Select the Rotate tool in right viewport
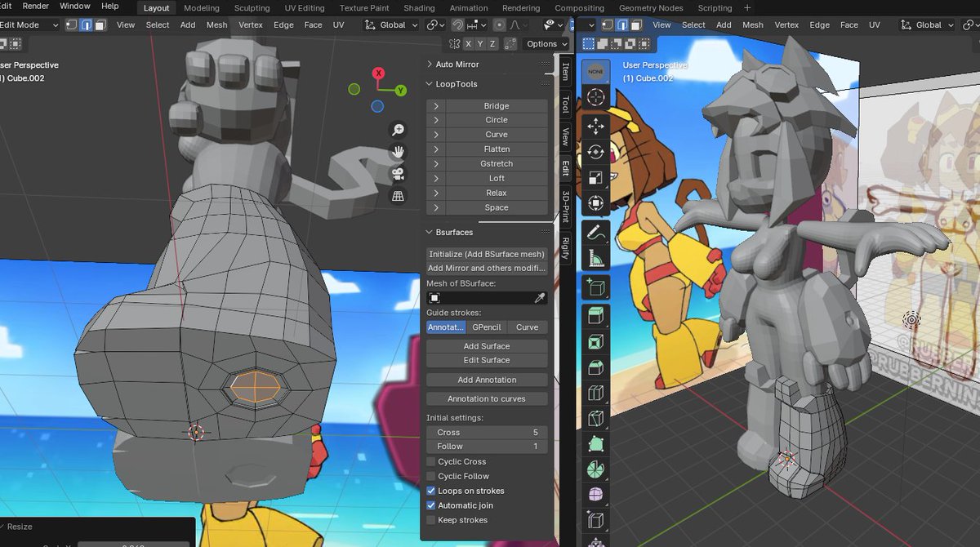Screen dimensions: 980x547 tap(595, 152)
